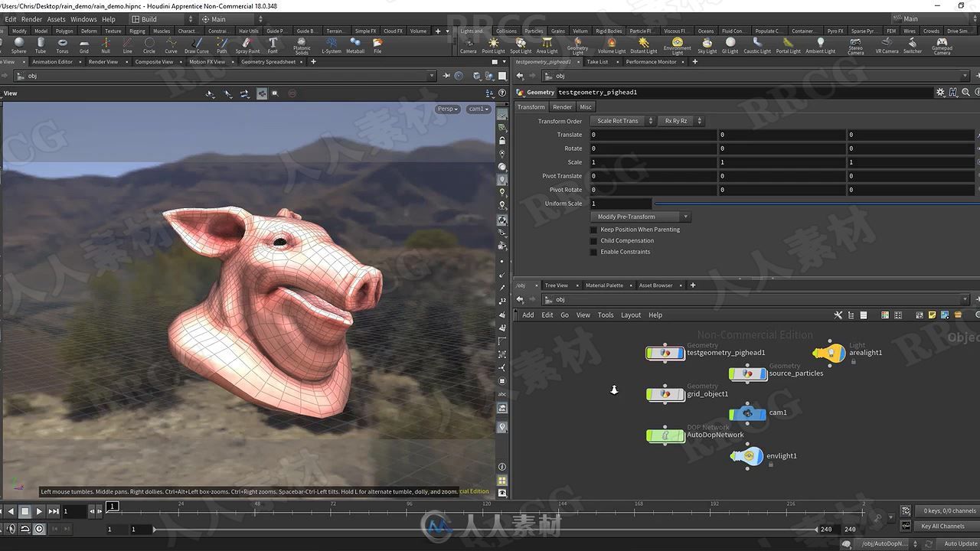980x551 pixels.
Task: Enable Keep Position When Parenting
Action: tap(593, 230)
